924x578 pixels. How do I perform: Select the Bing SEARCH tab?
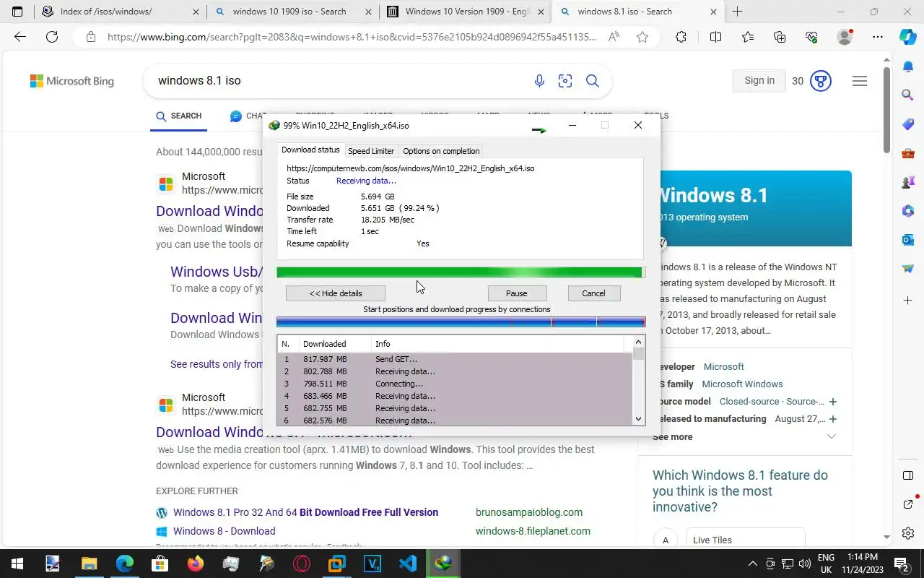179,116
